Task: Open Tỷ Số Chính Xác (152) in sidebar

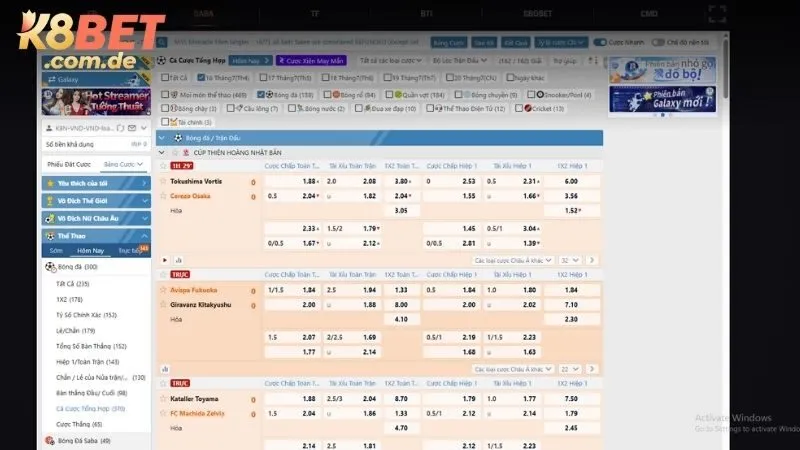Action: click(x=86, y=315)
